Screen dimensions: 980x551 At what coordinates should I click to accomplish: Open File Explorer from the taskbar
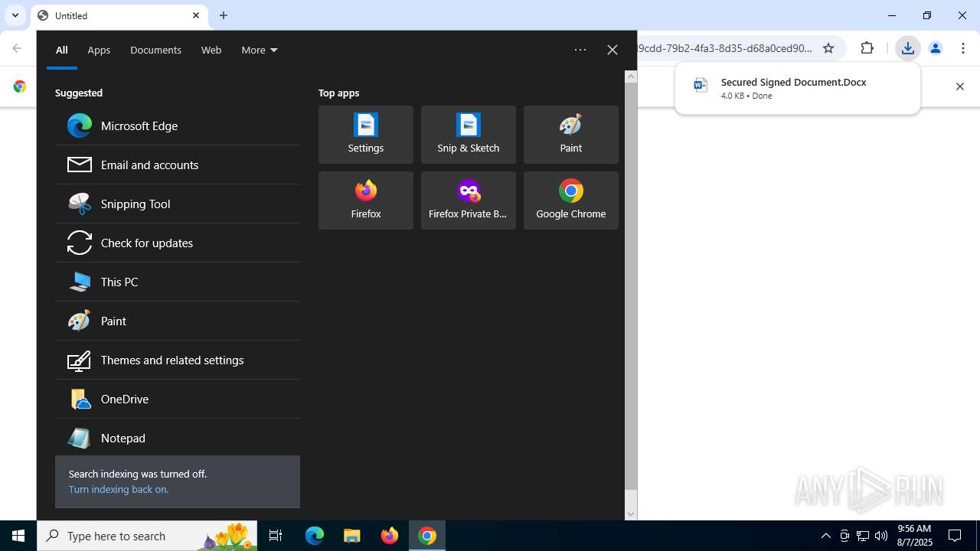tap(352, 536)
